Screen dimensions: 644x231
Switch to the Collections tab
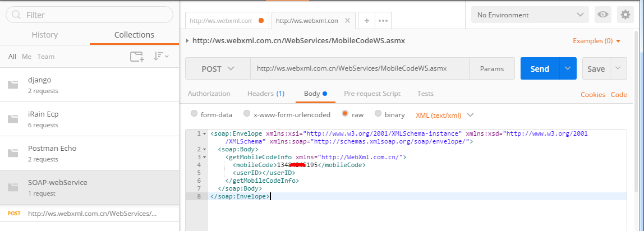coord(134,35)
